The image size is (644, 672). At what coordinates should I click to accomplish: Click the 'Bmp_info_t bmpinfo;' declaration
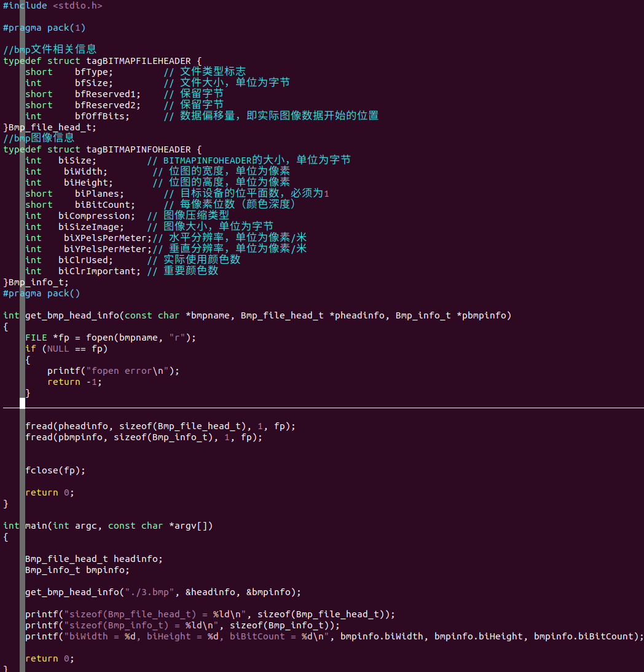tap(77, 570)
